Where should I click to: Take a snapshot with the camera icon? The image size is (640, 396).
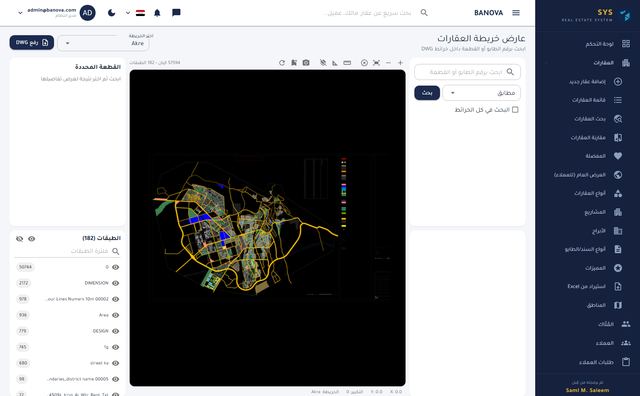tap(306, 63)
